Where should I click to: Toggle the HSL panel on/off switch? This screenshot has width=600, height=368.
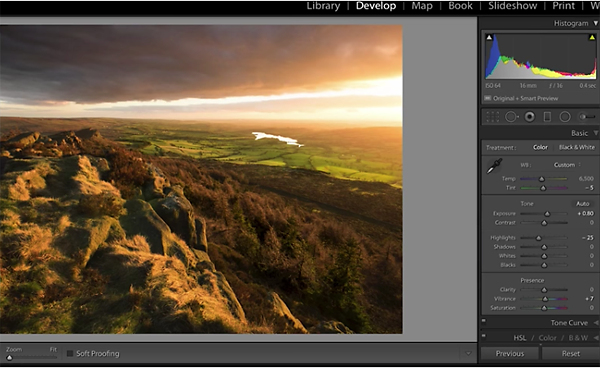[484, 335]
